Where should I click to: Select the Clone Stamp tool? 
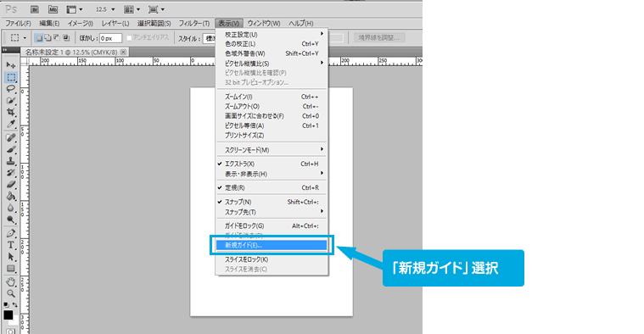(11, 161)
